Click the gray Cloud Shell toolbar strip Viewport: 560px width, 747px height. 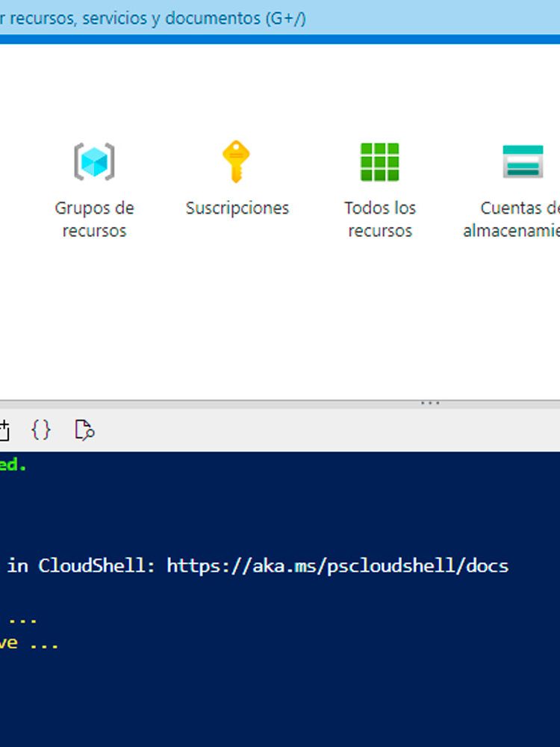(x=299, y=430)
